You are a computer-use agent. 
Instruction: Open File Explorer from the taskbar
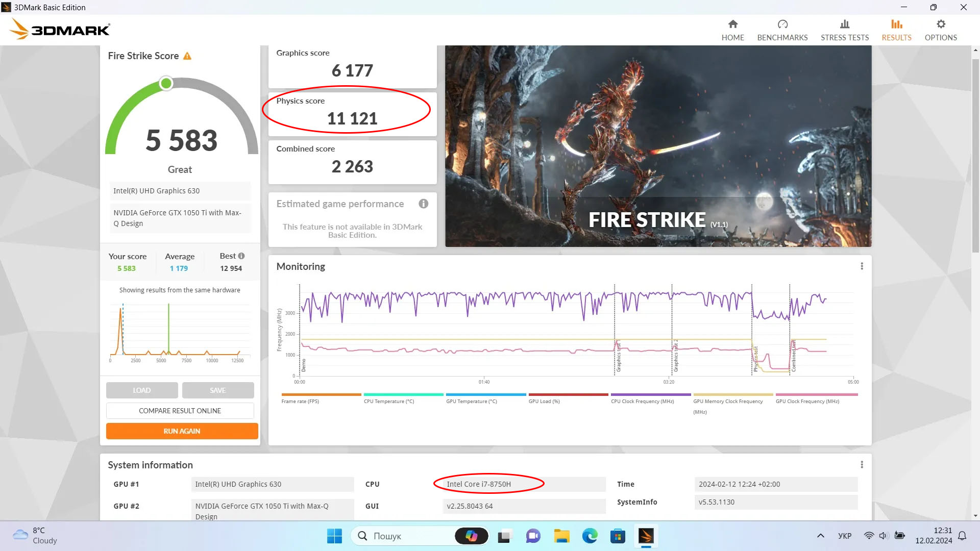pyautogui.click(x=561, y=536)
